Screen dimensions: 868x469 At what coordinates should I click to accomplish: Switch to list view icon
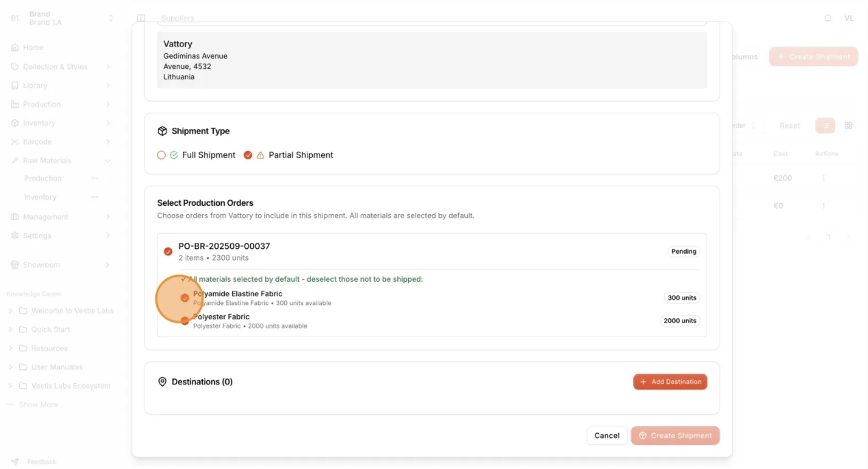[x=825, y=126]
